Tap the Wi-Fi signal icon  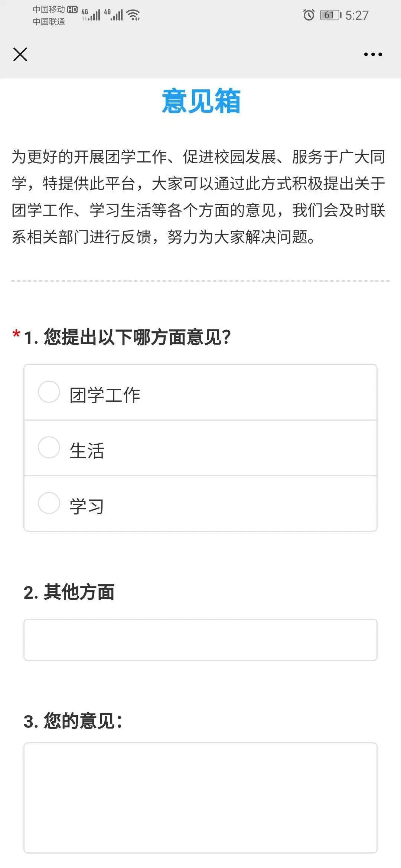(133, 15)
